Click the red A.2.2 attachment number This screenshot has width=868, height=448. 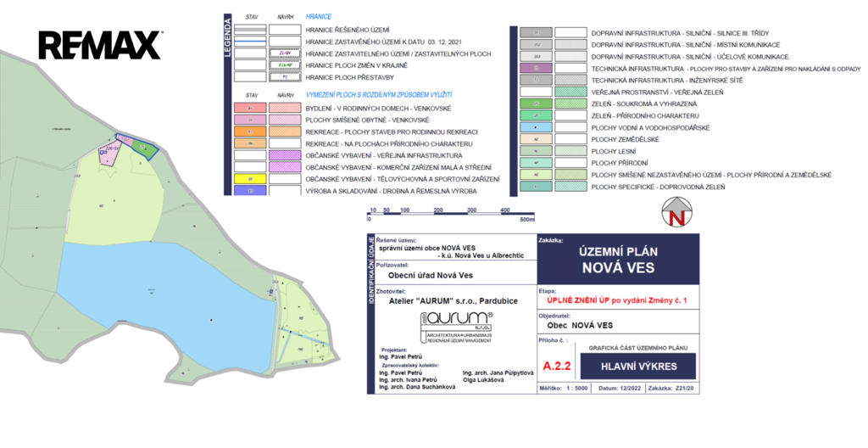pos(556,366)
